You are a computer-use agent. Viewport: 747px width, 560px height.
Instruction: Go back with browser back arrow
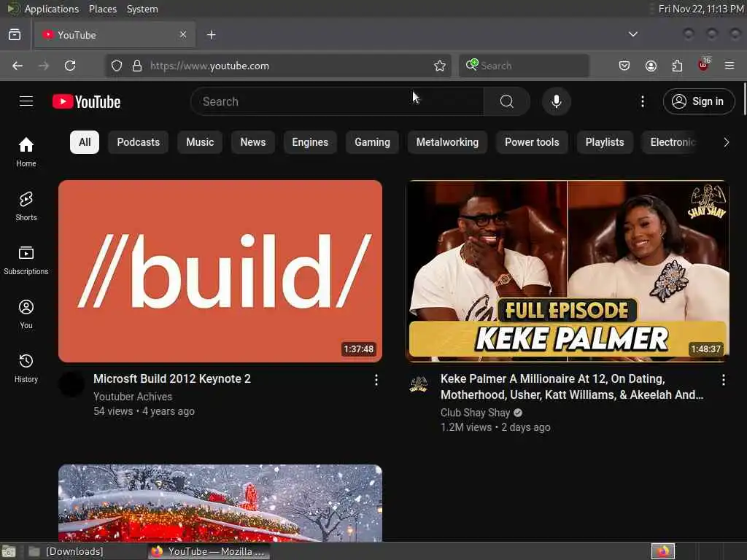pyautogui.click(x=18, y=66)
